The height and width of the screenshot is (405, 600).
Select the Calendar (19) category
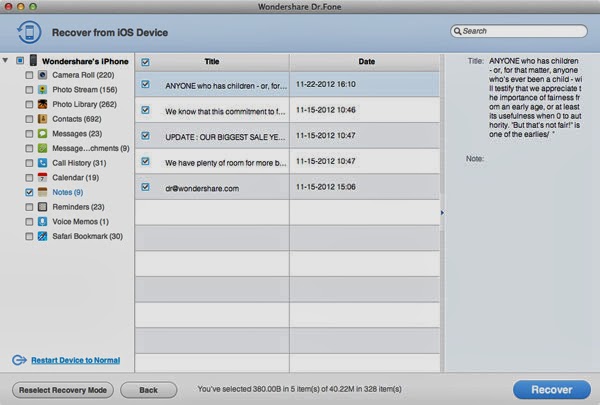click(x=75, y=178)
